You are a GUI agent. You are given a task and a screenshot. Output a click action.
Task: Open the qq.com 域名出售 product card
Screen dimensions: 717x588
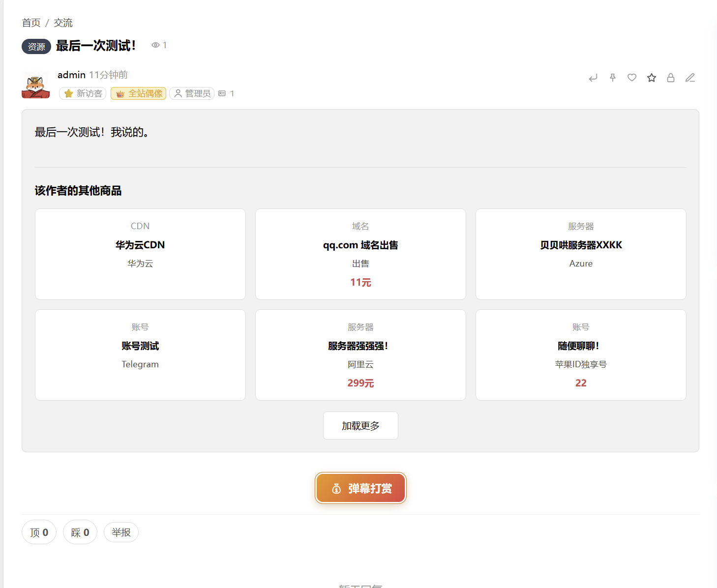[360, 254]
